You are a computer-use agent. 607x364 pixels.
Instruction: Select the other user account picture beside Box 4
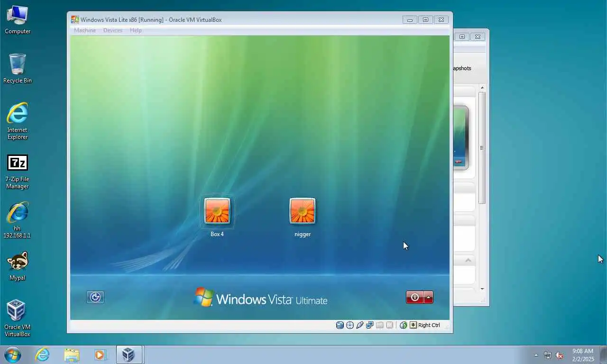[303, 211]
